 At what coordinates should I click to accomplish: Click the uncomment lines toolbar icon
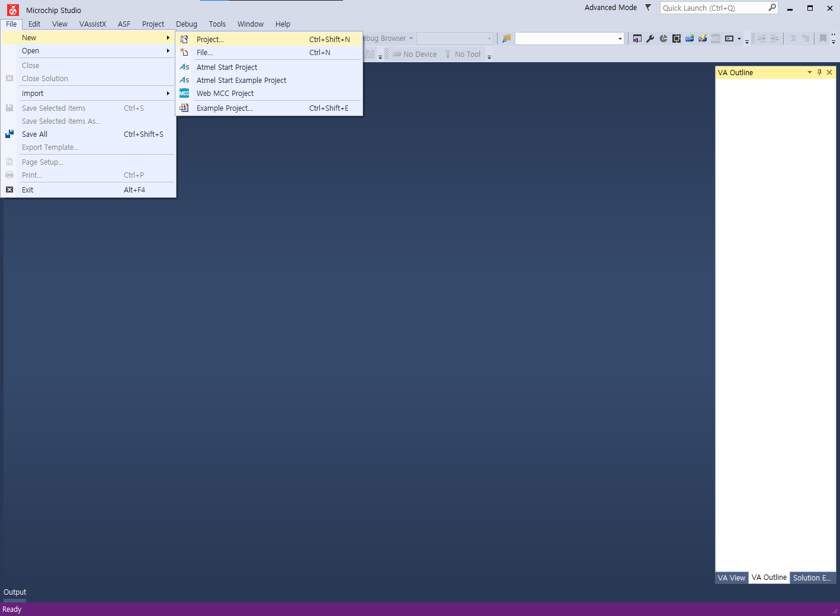pyautogui.click(x=806, y=38)
